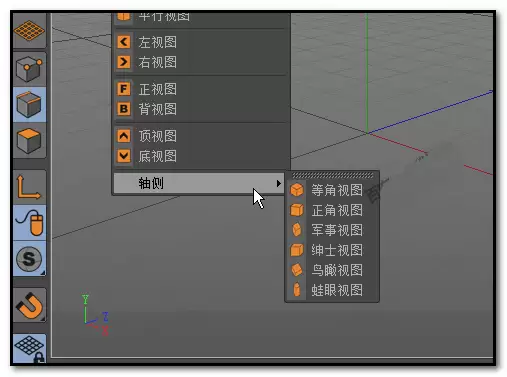Select 军事视图 in the submenu
This screenshot has width=507, height=377.
pos(332,230)
